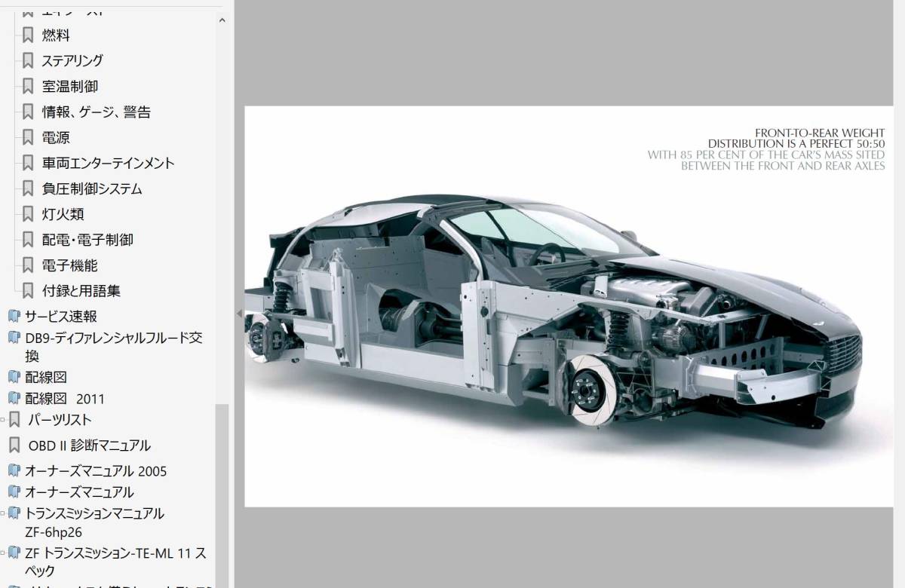Click the bookmark icon beside 配線図 2011

[14, 398]
